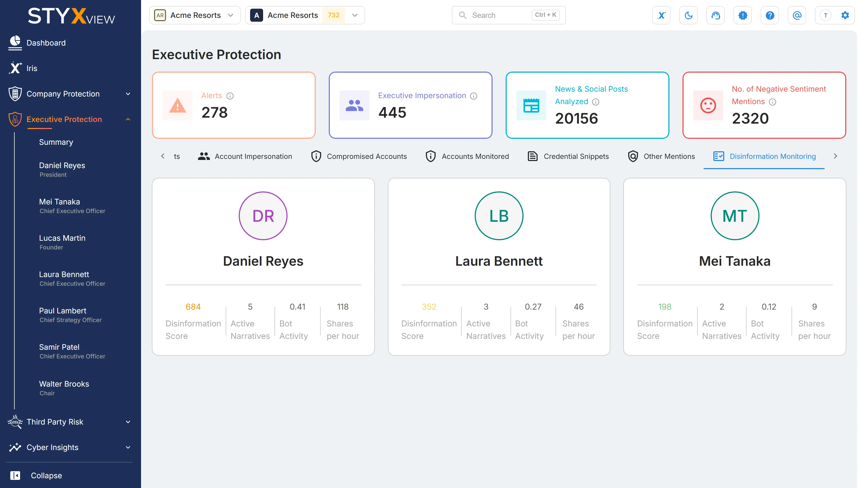The image size is (868, 488).
Task: Open the support headset icon
Action: point(715,15)
